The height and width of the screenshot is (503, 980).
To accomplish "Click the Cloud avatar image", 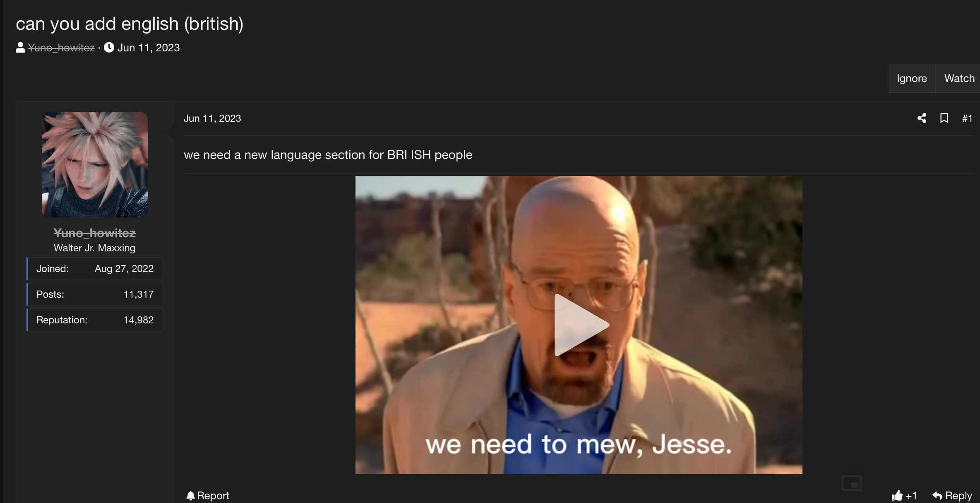I will click(x=95, y=164).
